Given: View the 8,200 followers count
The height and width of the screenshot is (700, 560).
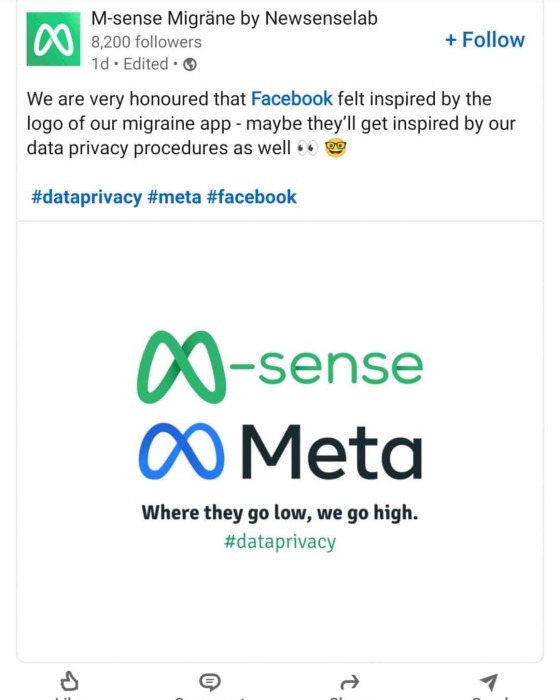Looking at the screenshot, I should point(146,42).
